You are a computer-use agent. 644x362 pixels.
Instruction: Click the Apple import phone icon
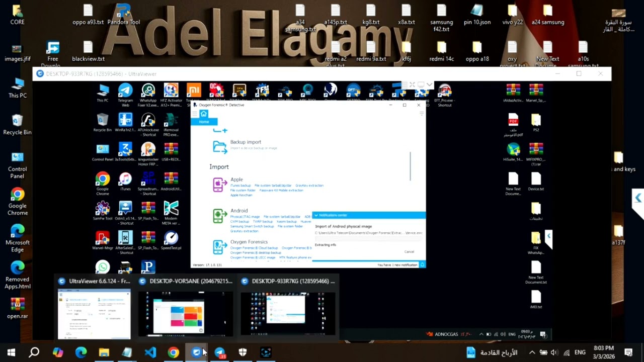[x=219, y=185]
